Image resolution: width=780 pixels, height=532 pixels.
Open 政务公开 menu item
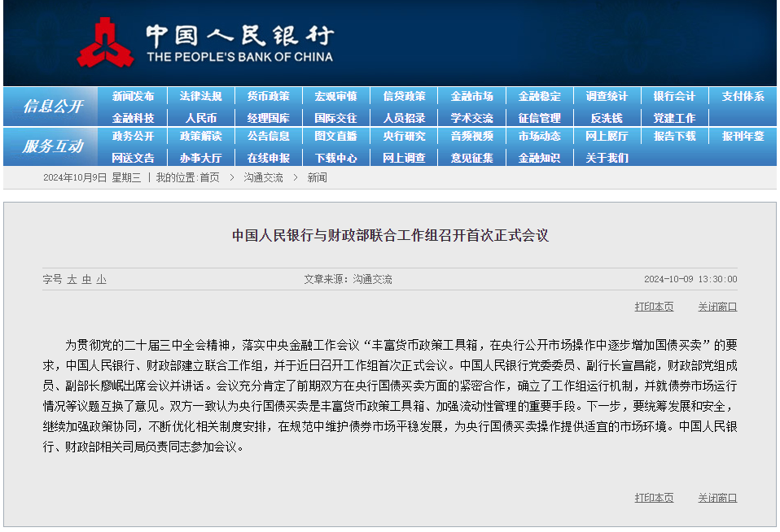click(x=133, y=136)
